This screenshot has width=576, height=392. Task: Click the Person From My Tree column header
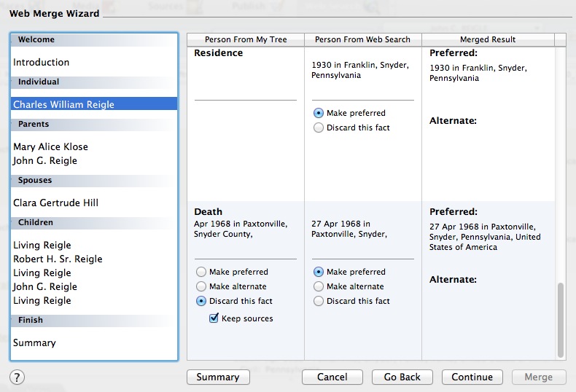coord(246,39)
